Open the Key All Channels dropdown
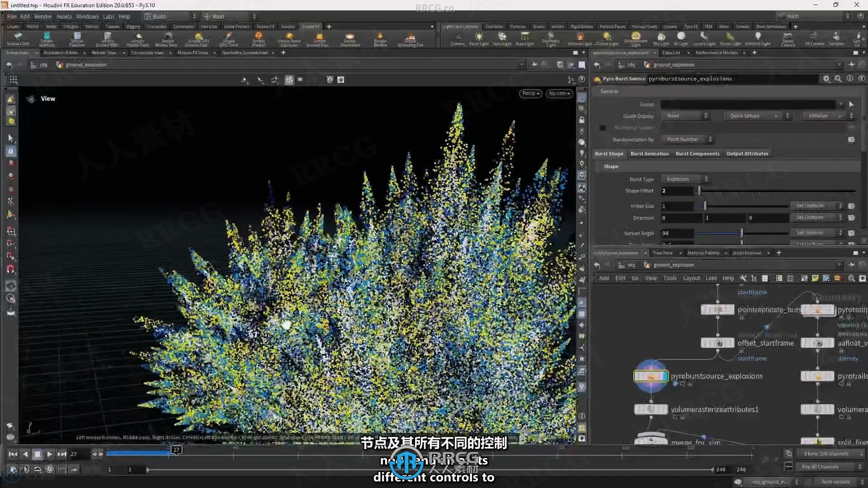The width and height of the screenshot is (868, 488). 830,467
